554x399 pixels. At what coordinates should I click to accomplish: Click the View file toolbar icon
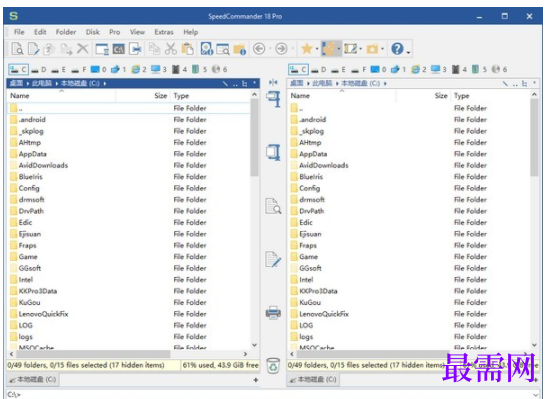17,49
